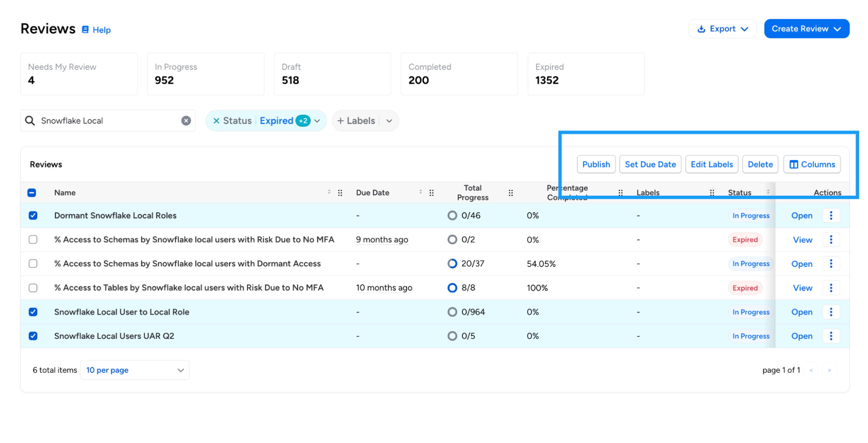Grab the Due Date column drag handle
Image resolution: width=868 pixels, height=443 pixels.
pyautogui.click(x=431, y=193)
